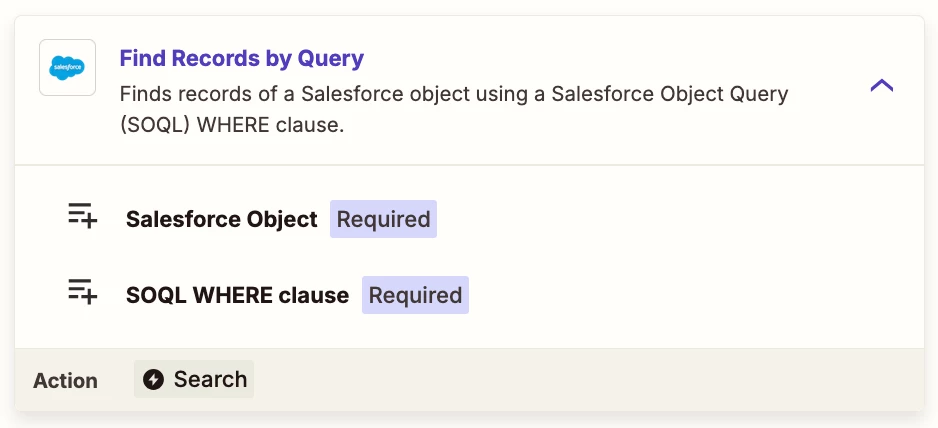This screenshot has height=428, width=938.
Task: Click the list-plus icon beside SOQL WHERE clause
Action: tap(83, 292)
